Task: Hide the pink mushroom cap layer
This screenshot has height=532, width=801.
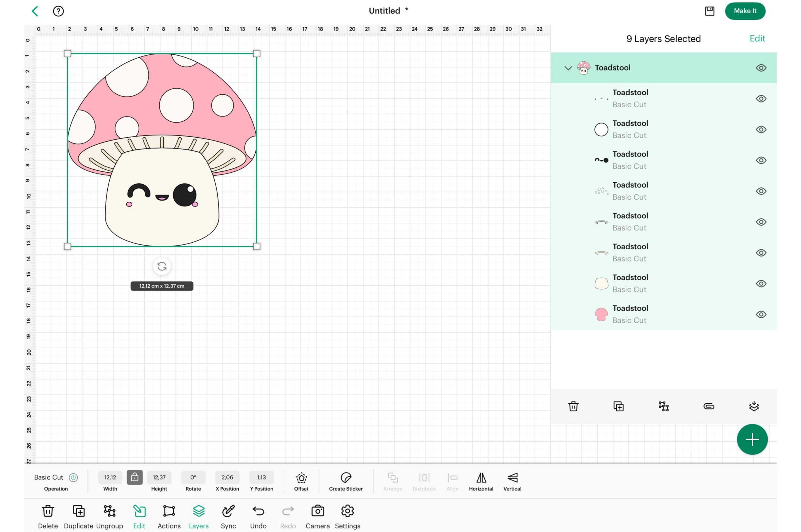Action: (x=761, y=315)
